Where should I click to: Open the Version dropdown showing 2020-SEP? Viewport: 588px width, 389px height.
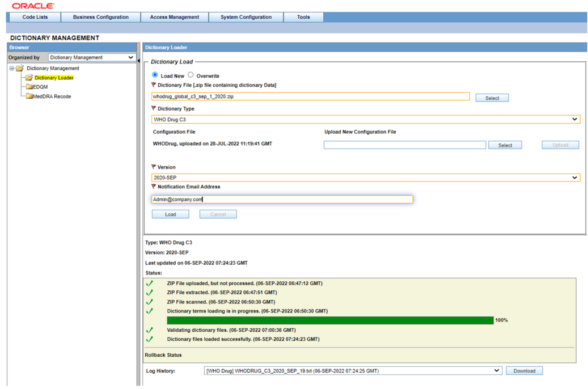click(576, 177)
